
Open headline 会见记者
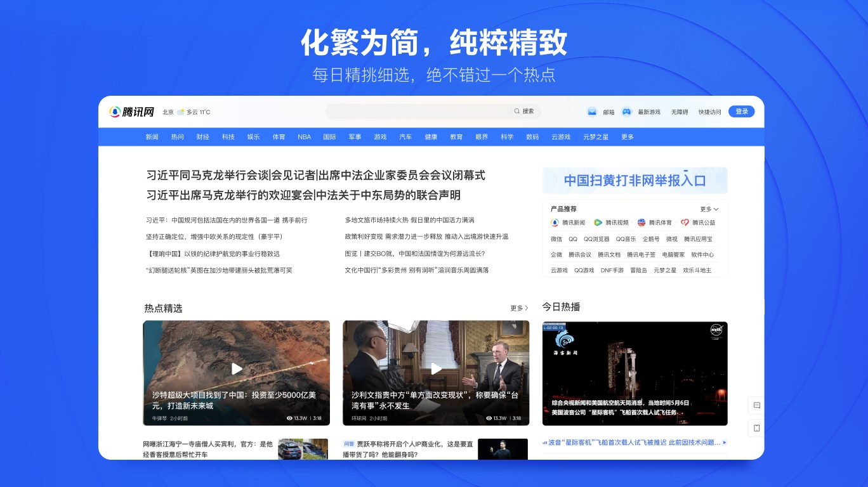[x=294, y=176]
